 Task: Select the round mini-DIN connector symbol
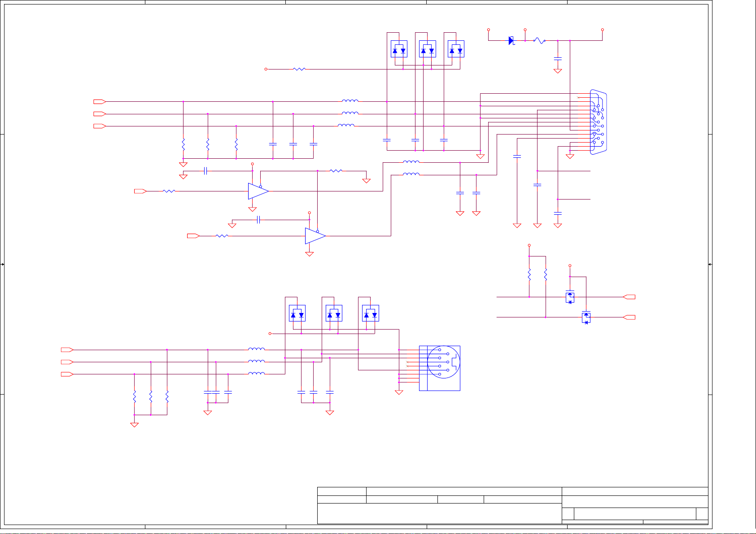click(x=440, y=368)
